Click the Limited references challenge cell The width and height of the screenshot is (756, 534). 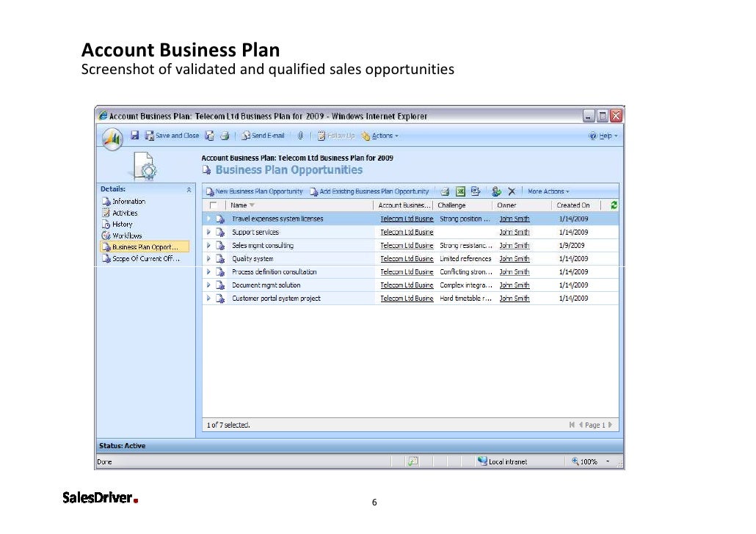pos(465,259)
